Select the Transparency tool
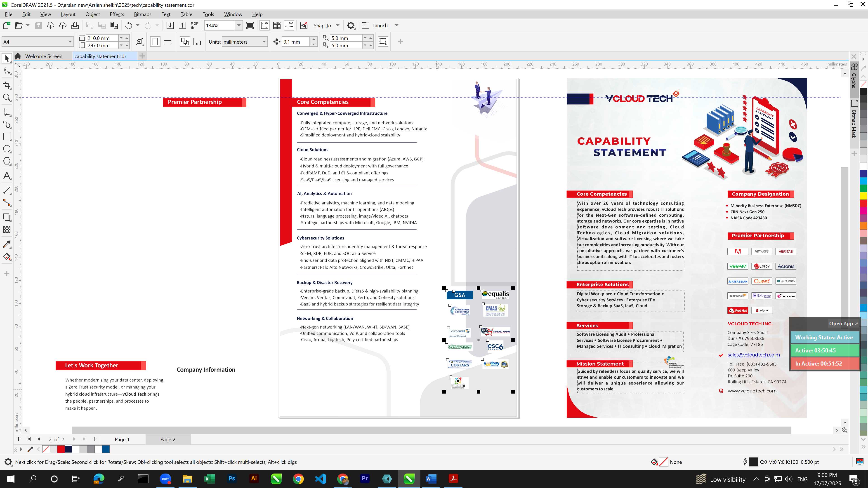Viewport: 868px width, 488px height. tap(7, 230)
